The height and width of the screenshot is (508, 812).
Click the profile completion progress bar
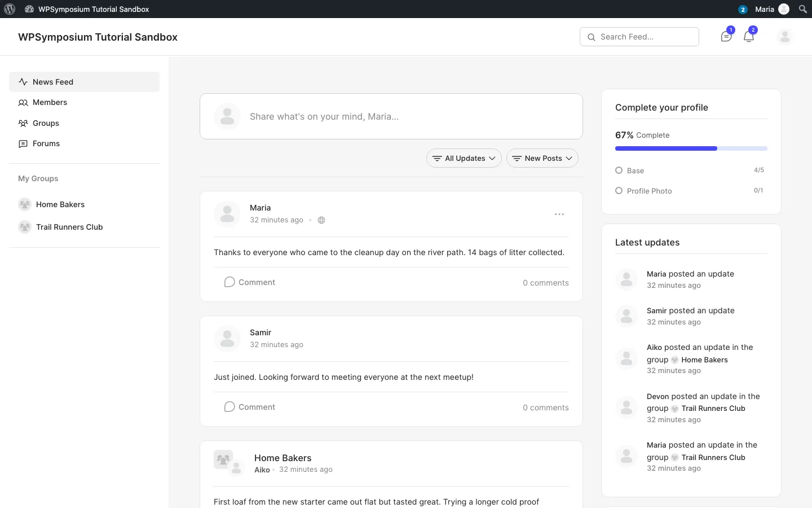691,148
